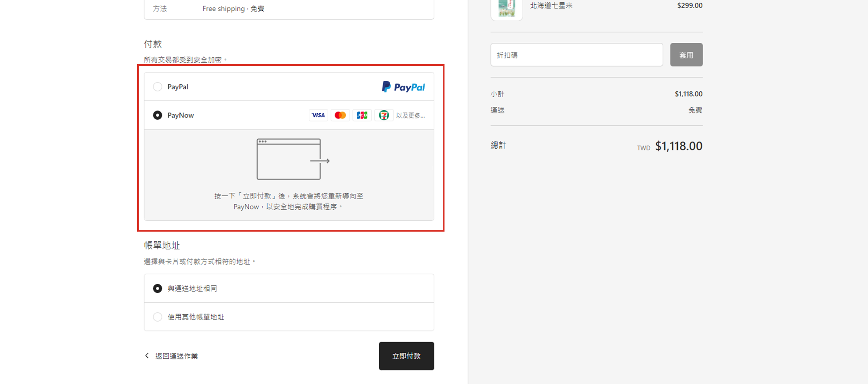Click the 北海道七星米 product thumbnail
868x384 pixels.
point(506,8)
